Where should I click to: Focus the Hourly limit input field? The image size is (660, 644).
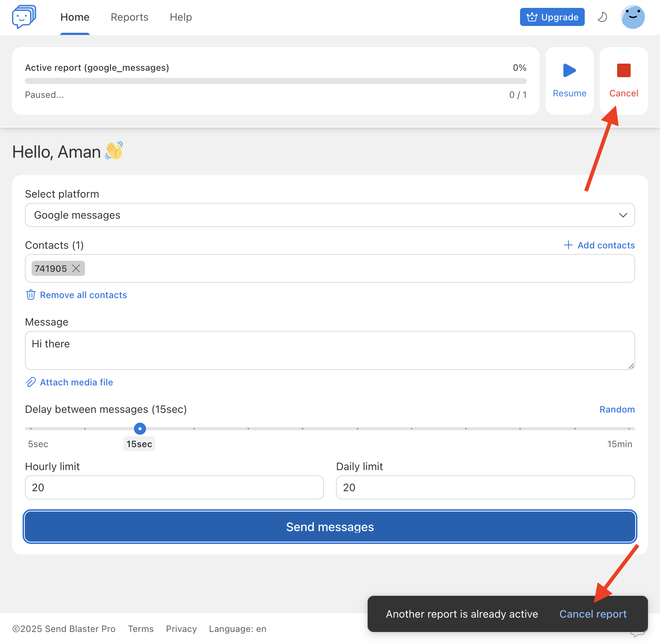click(x=174, y=487)
